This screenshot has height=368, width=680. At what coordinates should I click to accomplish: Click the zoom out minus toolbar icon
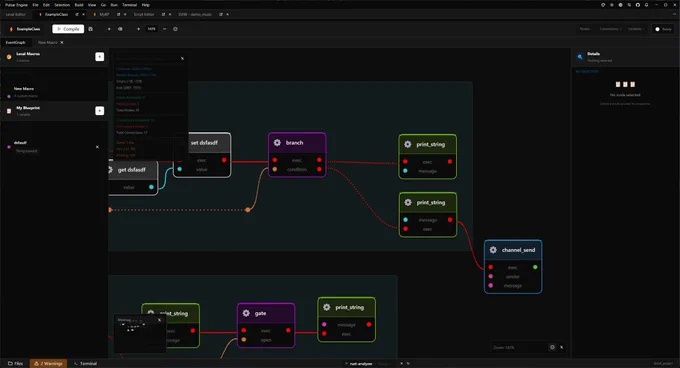[x=164, y=29]
